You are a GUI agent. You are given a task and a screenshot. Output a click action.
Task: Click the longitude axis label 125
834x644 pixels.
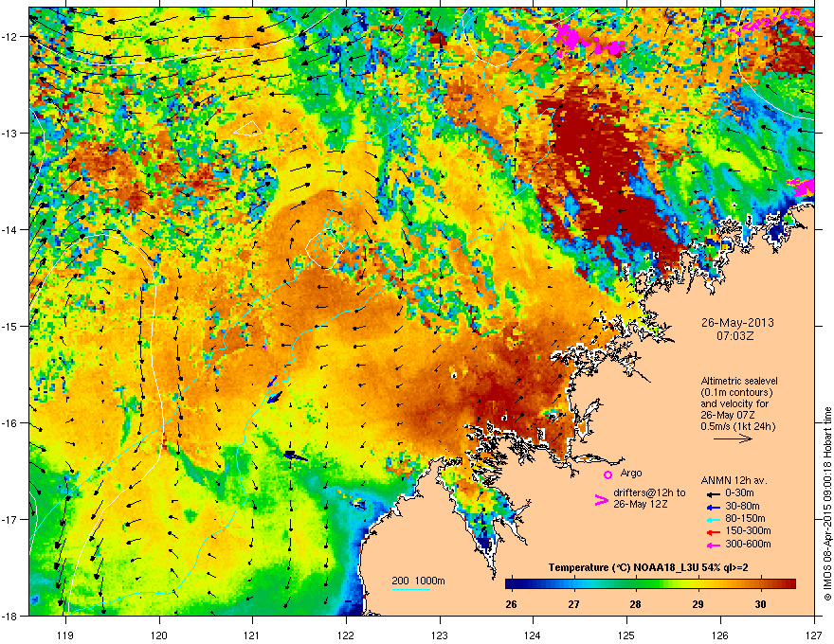click(x=626, y=635)
